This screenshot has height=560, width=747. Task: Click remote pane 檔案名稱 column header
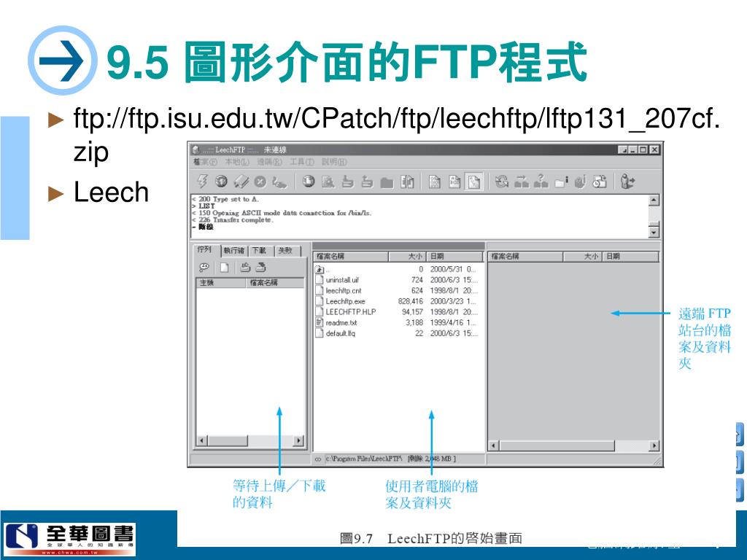pyautogui.click(x=525, y=257)
